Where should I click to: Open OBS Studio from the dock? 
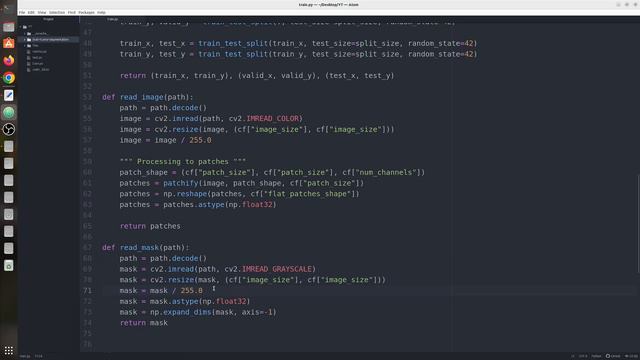click(9, 129)
